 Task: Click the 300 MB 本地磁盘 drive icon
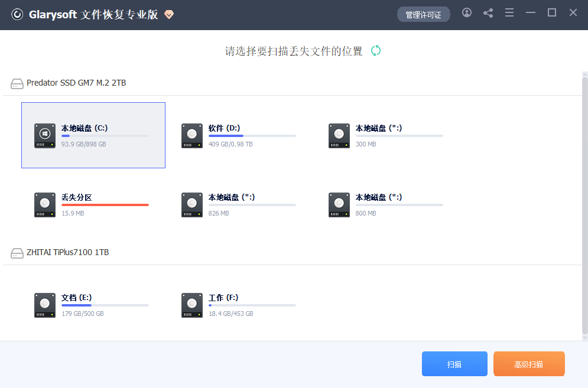coord(339,135)
